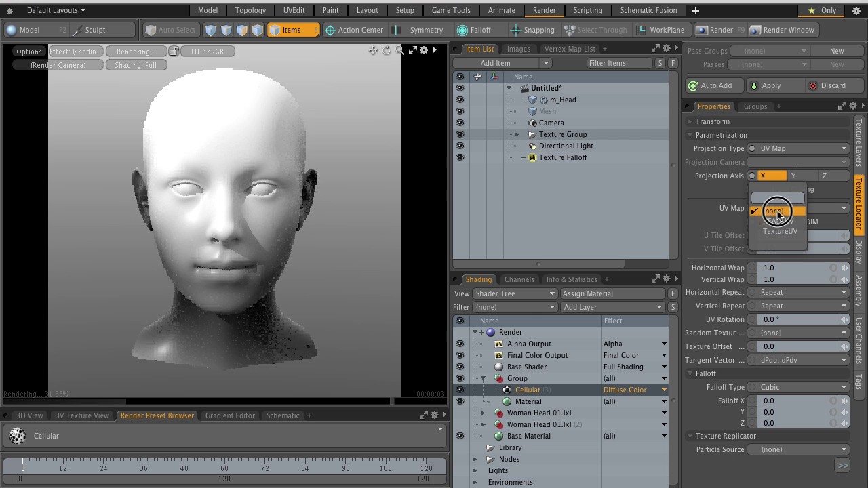Click the Falloff X value field
868x488 pixels.
coord(800,401)
